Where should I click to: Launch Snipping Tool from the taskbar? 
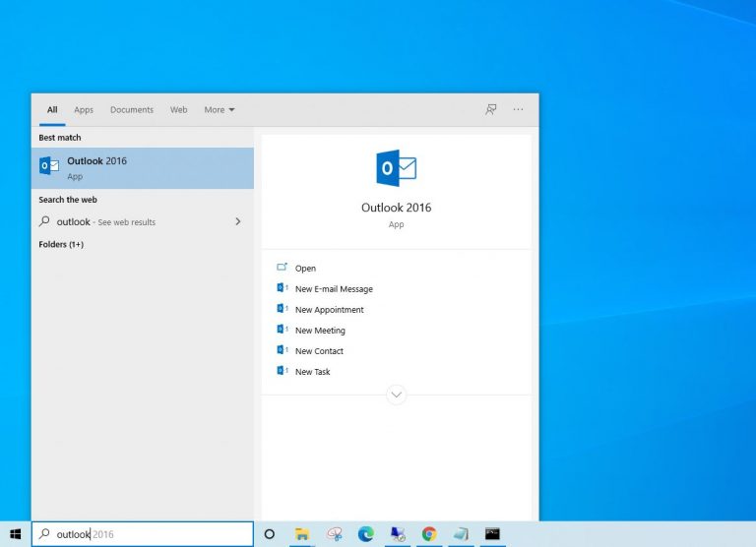[334, 534]
